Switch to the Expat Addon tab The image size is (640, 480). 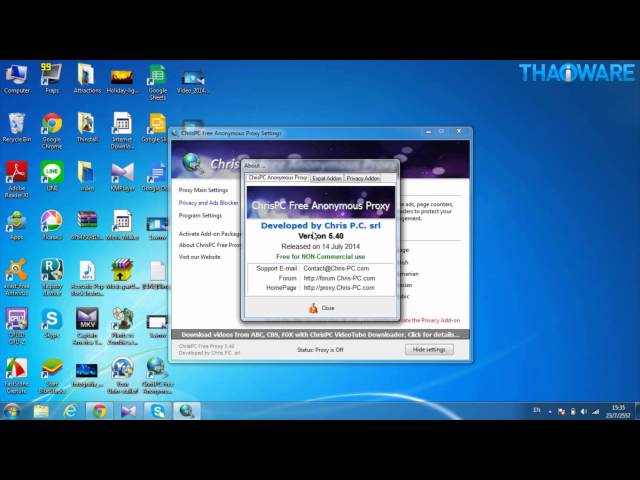tap(327, 178)
